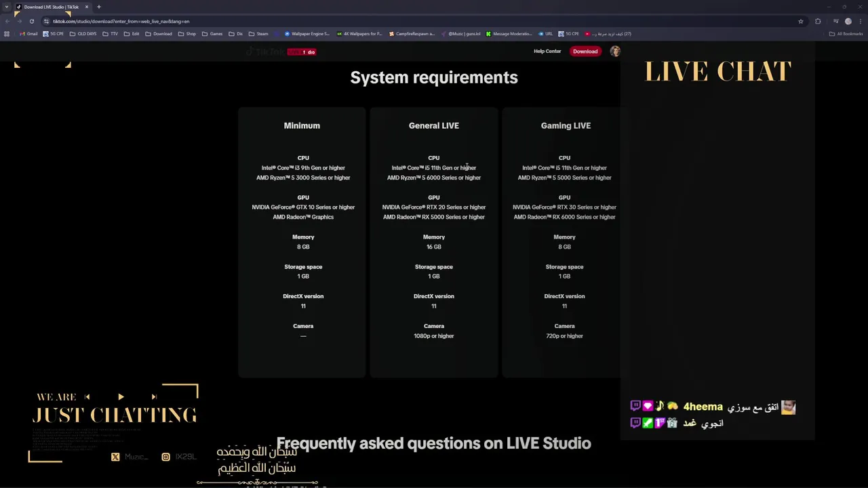Focus the tiktok.com address bar URL
This screenshot has height=488, width=868.
(x=121, y=21)
